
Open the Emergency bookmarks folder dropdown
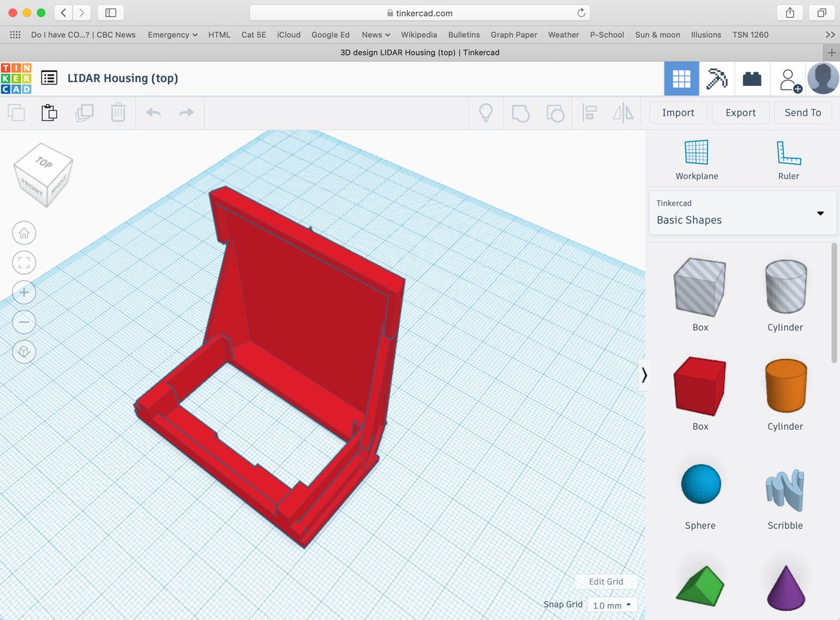172,35
